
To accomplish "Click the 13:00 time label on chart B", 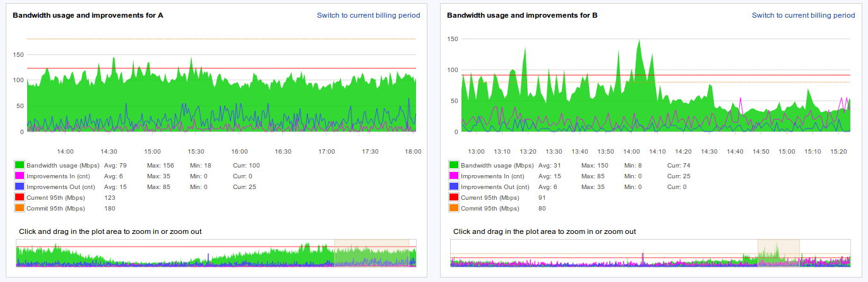I will click(x=477, y=152).
